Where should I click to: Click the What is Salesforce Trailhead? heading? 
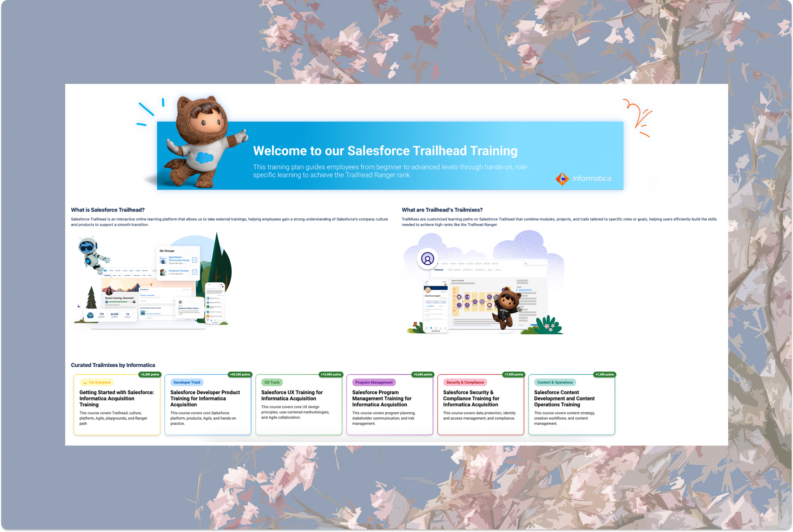click(108, 210)
